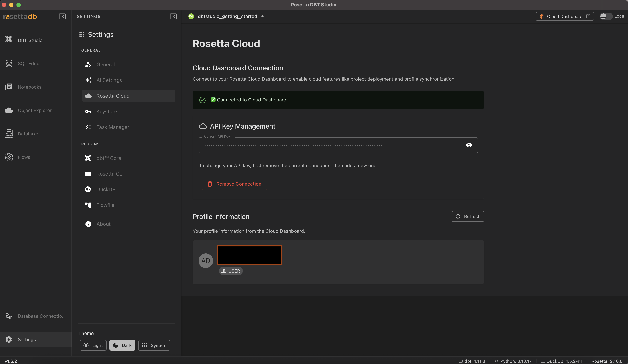The width and height of the screenshot is (628, 364).
Task: Click the About info icon
Action: tap(88, 224)
